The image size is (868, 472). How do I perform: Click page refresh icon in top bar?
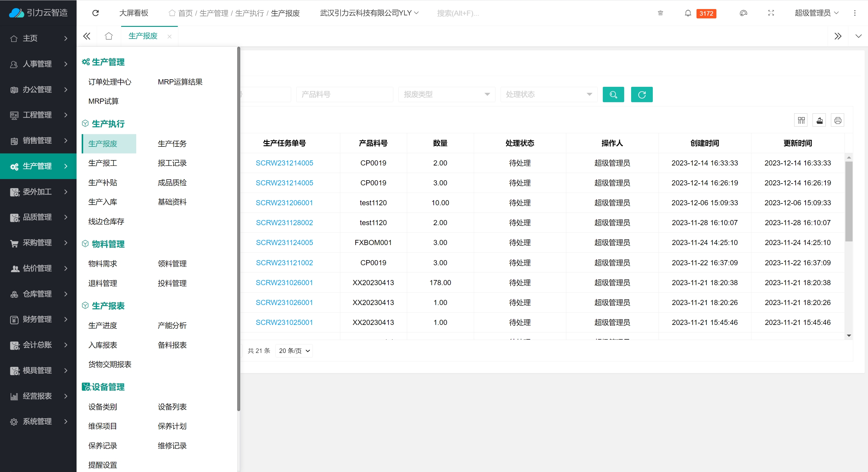tap(95, 13)
